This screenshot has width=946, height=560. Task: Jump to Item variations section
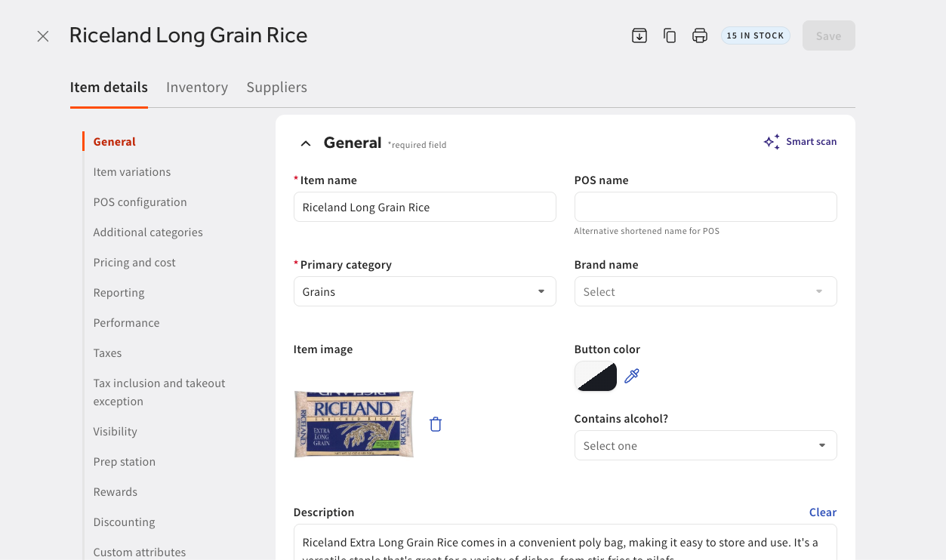pyautogui.click(x=132, y=172)
